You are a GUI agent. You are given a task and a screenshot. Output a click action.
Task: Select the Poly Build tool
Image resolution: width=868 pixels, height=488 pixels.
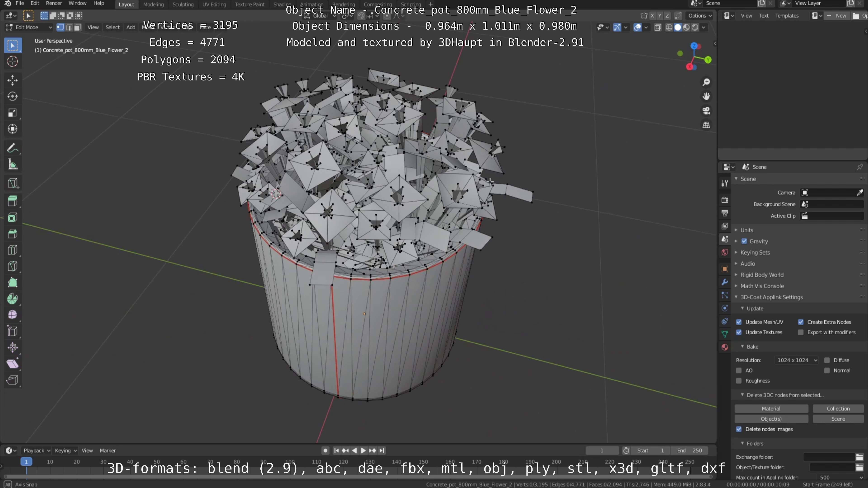(12, 283)
